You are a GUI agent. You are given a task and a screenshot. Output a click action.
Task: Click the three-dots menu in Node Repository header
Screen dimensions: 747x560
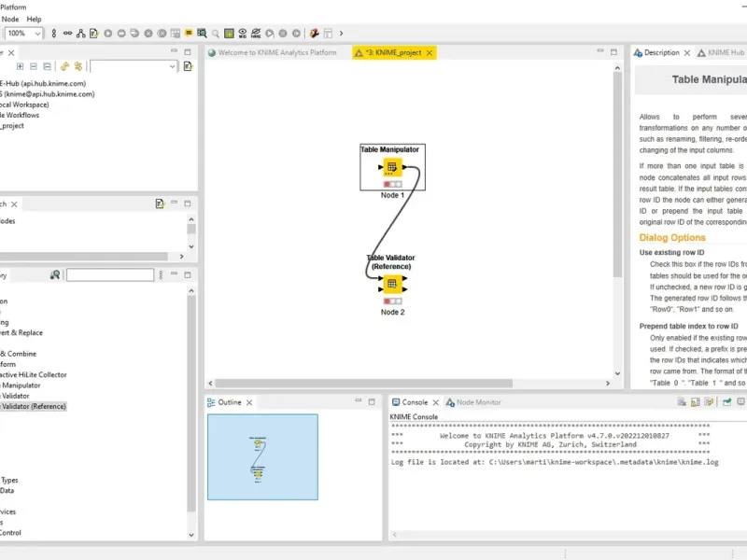pos(161,274)
